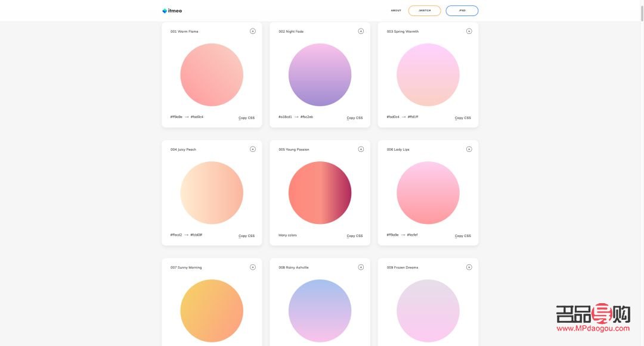Viewport: 644px width, 346px height.
Task: Click the #a18cd1 hex code text
Action: pyautogui.click(x=285, y=117)
